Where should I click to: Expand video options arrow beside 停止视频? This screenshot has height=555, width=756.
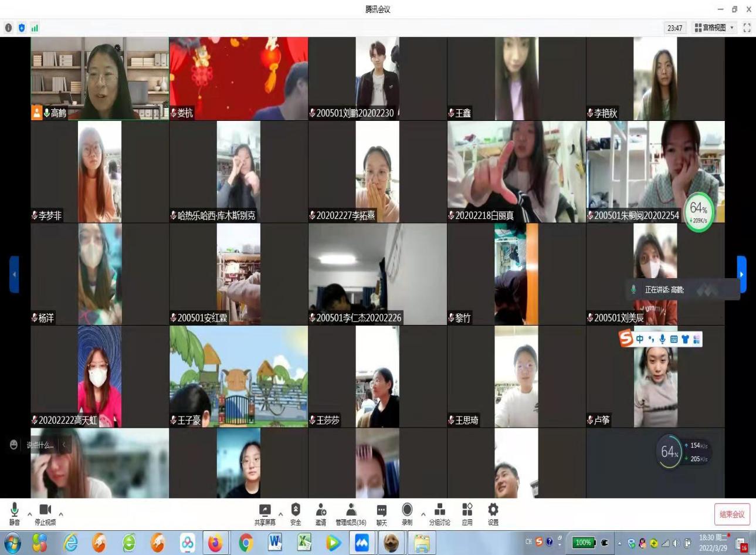point(61,515)
